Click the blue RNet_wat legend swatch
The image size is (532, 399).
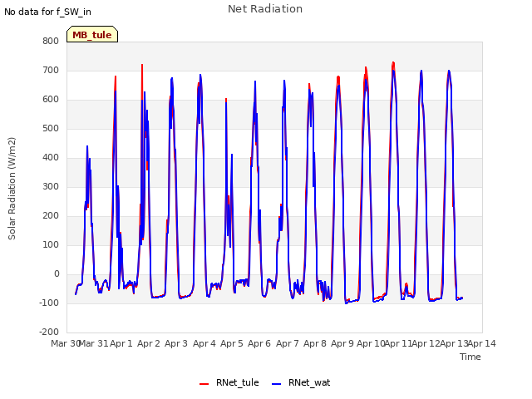pos(277,383)
